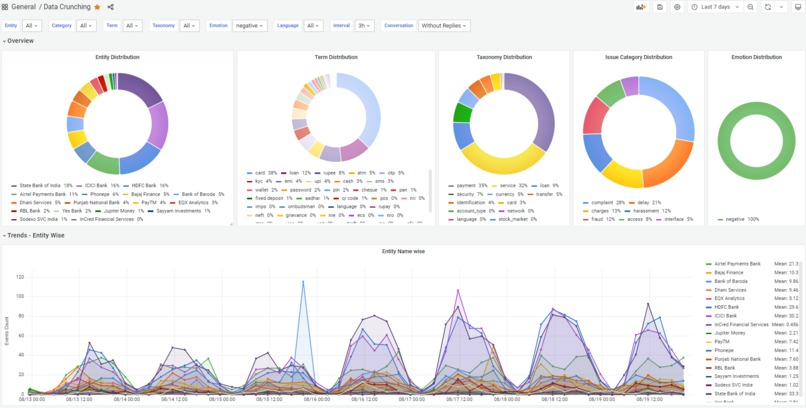Open the dashboards grid icon
Screen dimensions: 806x408
pos(5,7)
